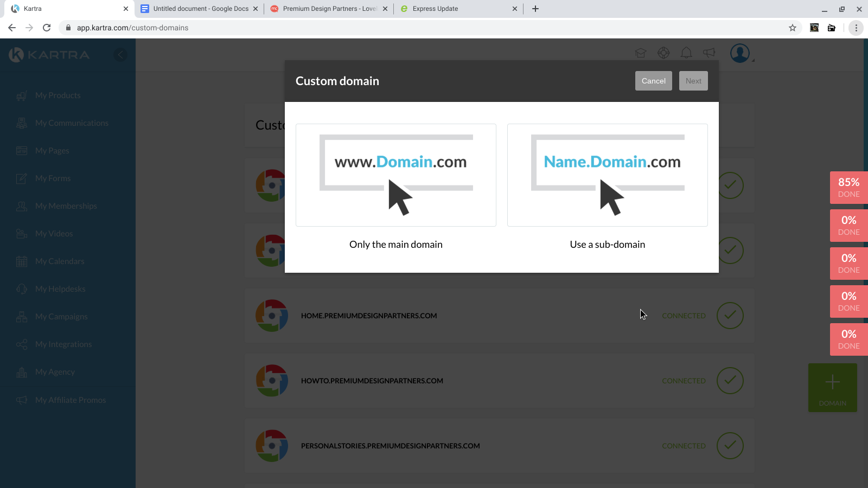The height and width of the screenshot is (488, 868).
Task: Close the Express Update tab
Action: pyautogui.click(x=515, y=9)
